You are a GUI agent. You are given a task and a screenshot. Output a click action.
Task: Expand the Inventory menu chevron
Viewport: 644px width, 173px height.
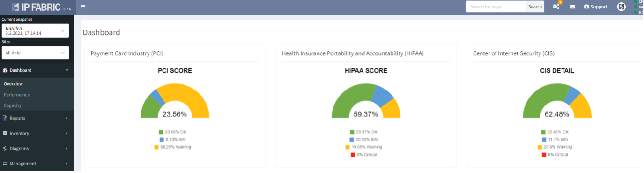click(x=67, y=133)
